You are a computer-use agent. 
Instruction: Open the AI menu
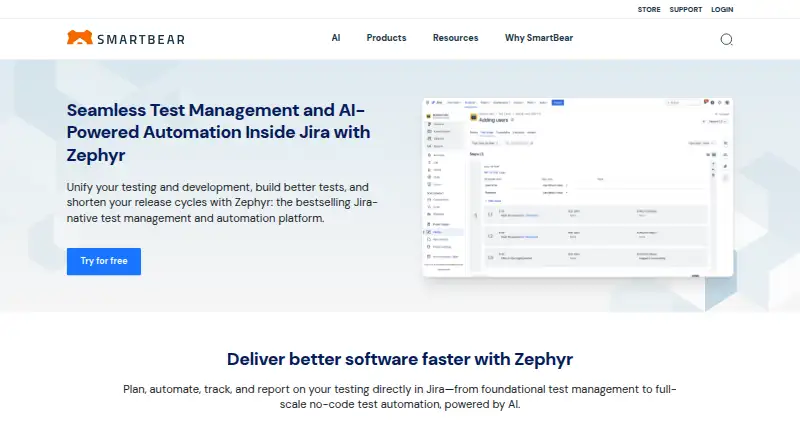(x=336, y=38)
